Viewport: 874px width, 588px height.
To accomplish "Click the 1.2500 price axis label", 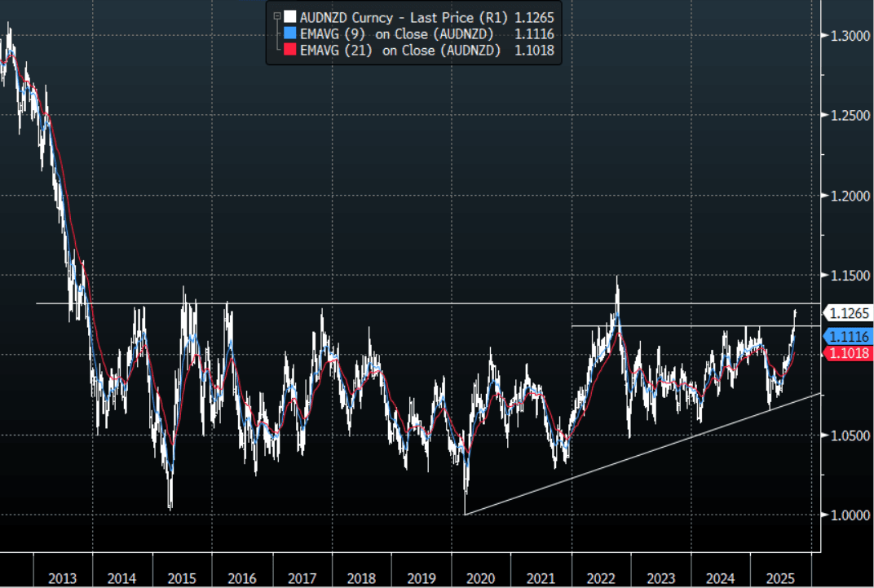I will pos(850,115).
